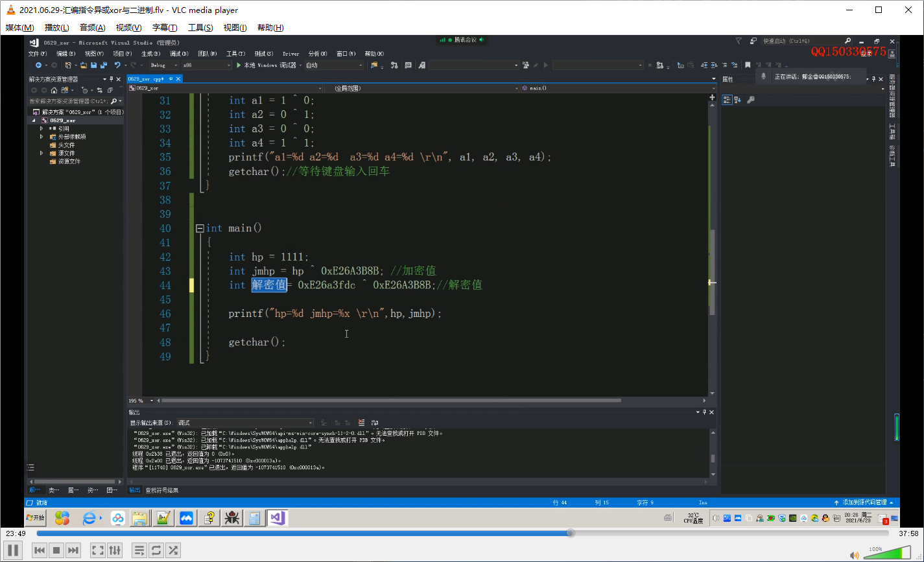Select the 资源文件 folder

(x=65, y=161)
